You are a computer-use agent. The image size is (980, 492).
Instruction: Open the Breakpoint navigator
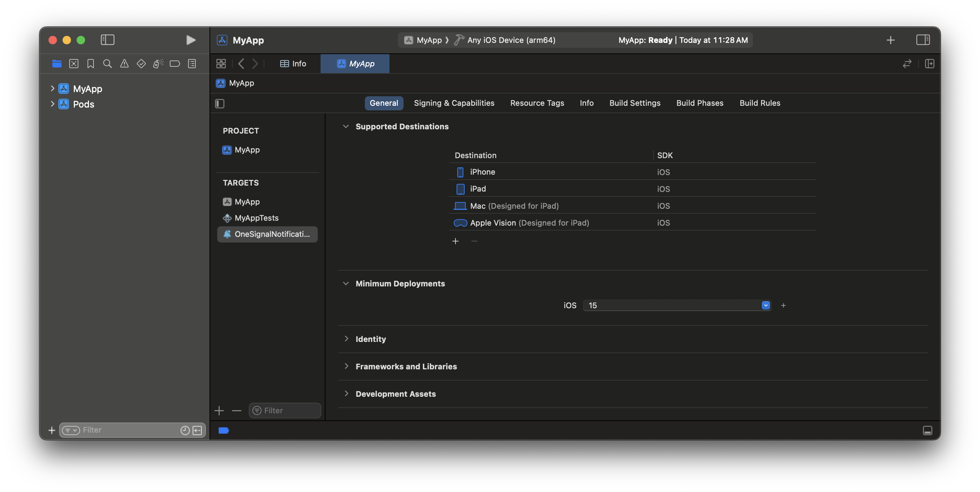tap(175, 64)
